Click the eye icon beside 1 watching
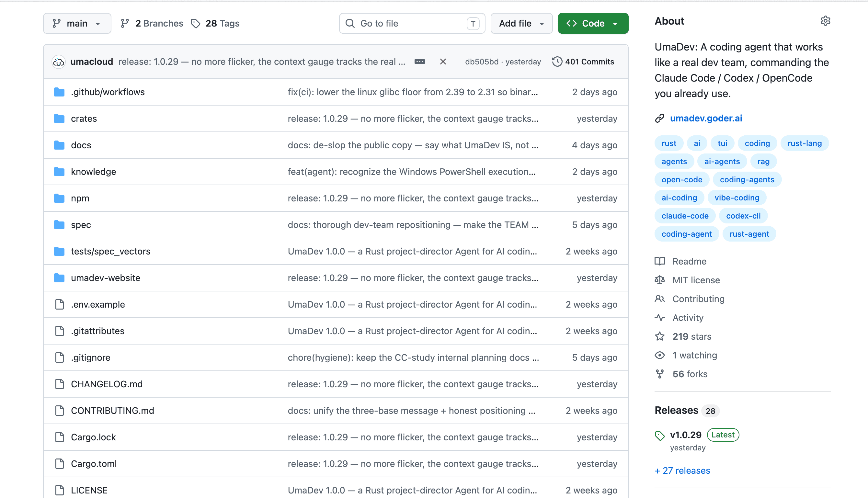This screenshot has height=498, width=868. pos(659,356)
